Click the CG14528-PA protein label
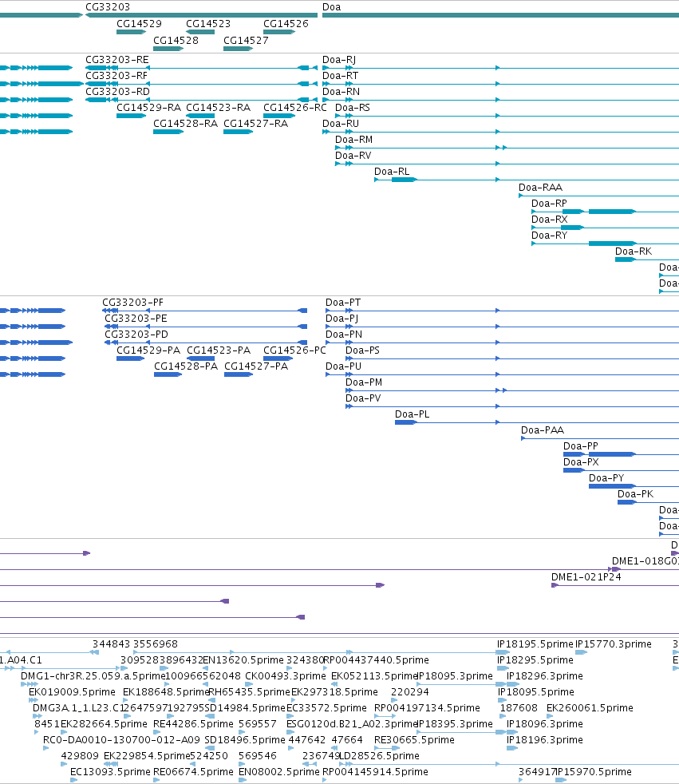 click(x=186, y=366)
